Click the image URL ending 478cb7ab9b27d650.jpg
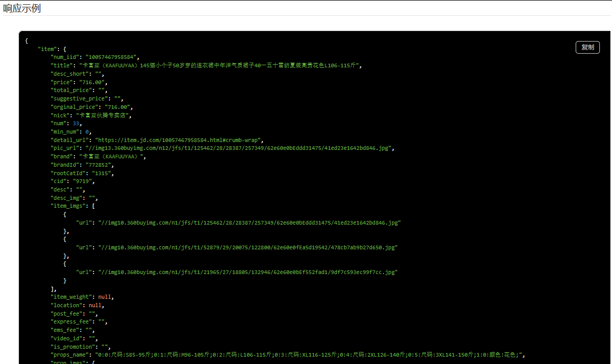Viewport: 612px width, 364px height. click(248, 247)
